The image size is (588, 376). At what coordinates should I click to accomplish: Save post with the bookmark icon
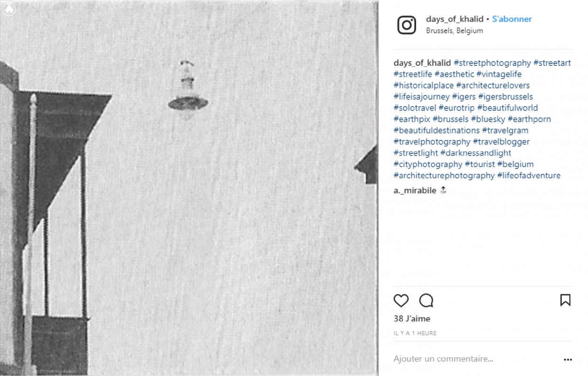(x=565, y=300)
